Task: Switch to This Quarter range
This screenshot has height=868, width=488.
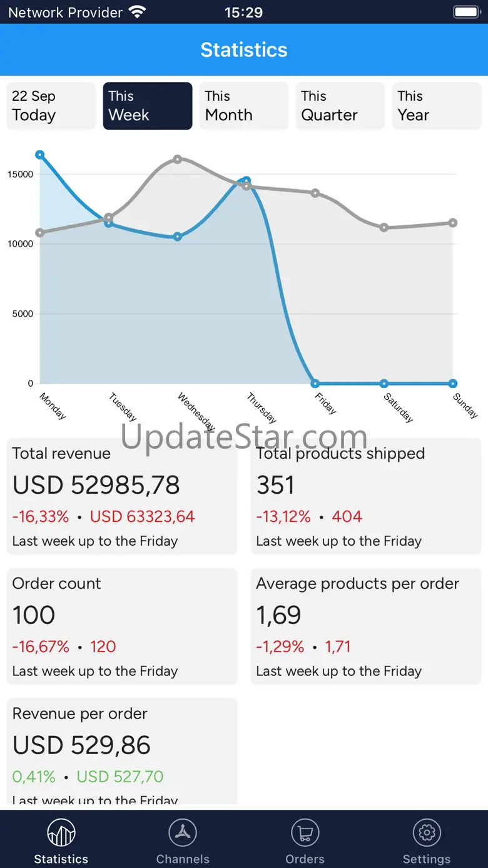Action: [340, 106]
